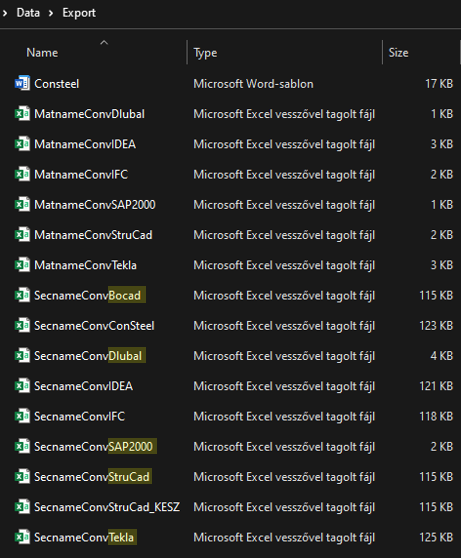Screen dimensions: 461x558
Task: Select the SecnameConvStruCad_KESZ file name
Action: click(x=107, y=507)
